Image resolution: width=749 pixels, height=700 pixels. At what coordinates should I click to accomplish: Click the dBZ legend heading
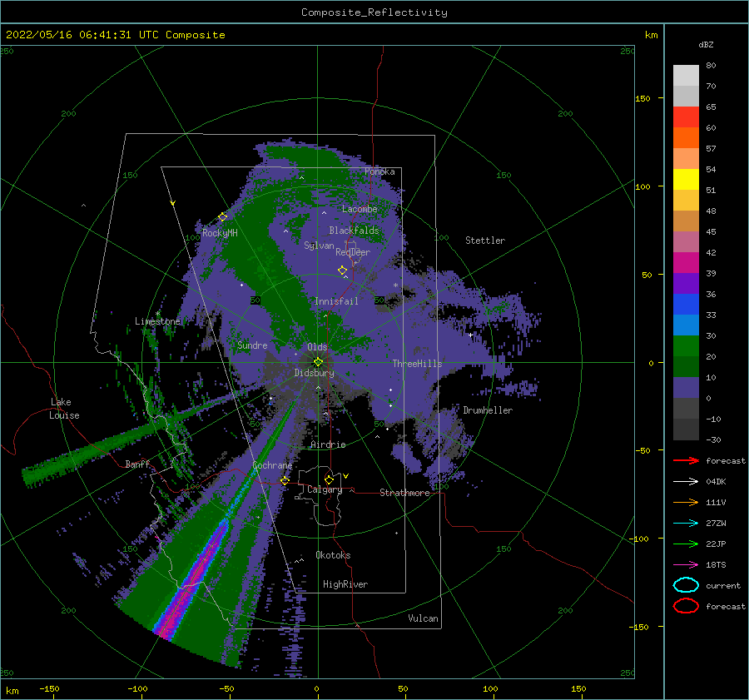[706, 45]
